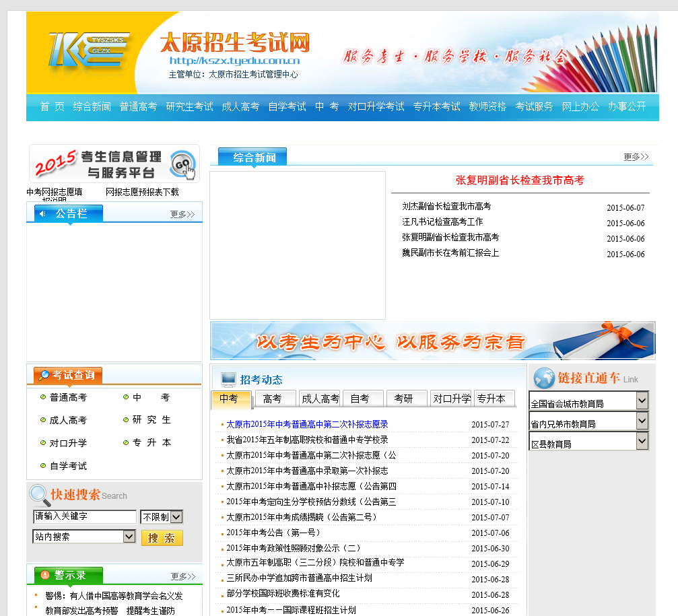The height and width of the screenshot is (616, 678).
Task: Open the 网报志愿预报表下载 link
Action: coord(142,192)
